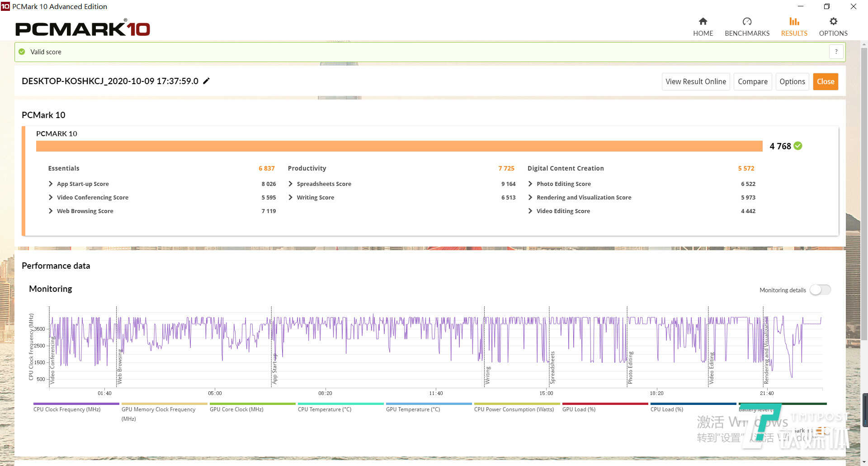The image size is (868, 466).
Task: Click the home house icon
Action: pyautogui.click(x=703, y=21)
